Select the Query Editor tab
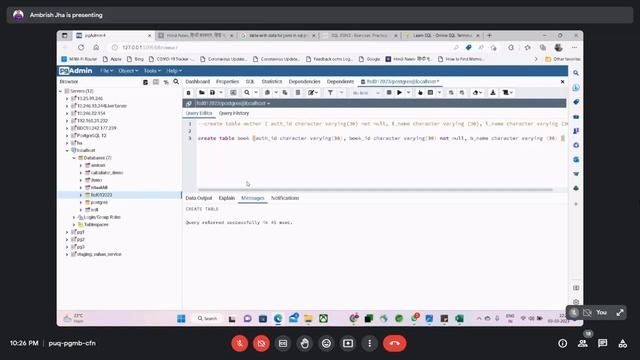This screenshot has width=640, height=360. point(199,113)
